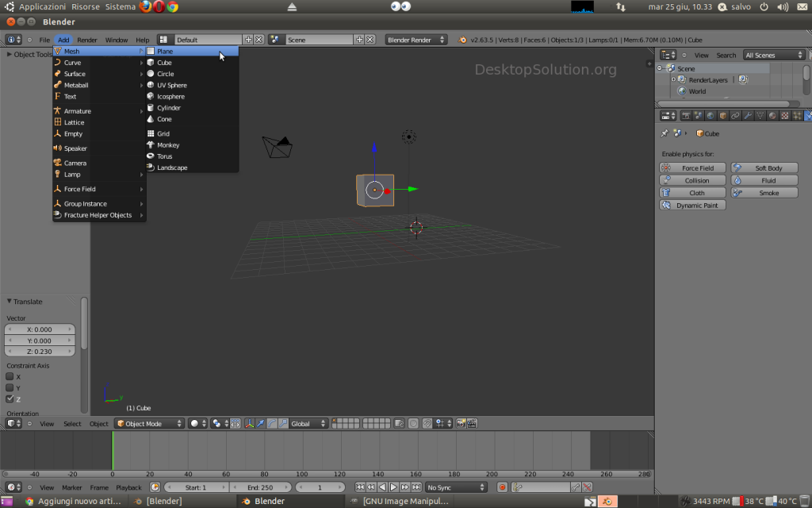812x508 pixels.
Task: Click the Soft Body physics button
Action: pos(764,168)
